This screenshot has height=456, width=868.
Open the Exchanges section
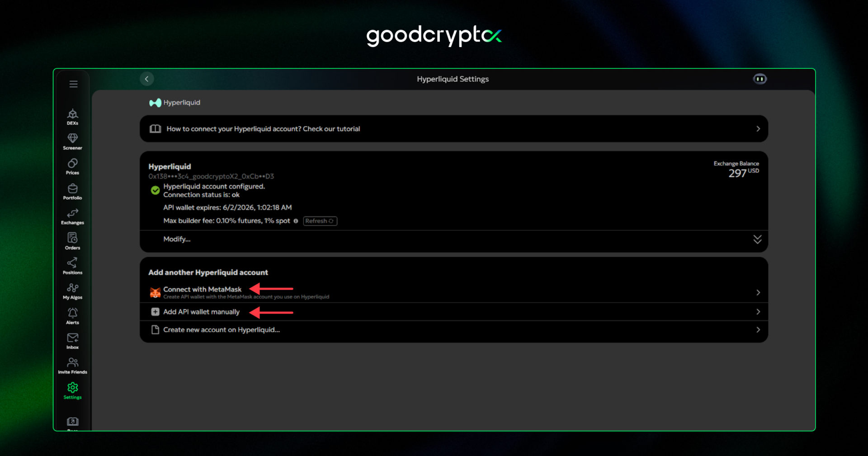coord(72,216)
